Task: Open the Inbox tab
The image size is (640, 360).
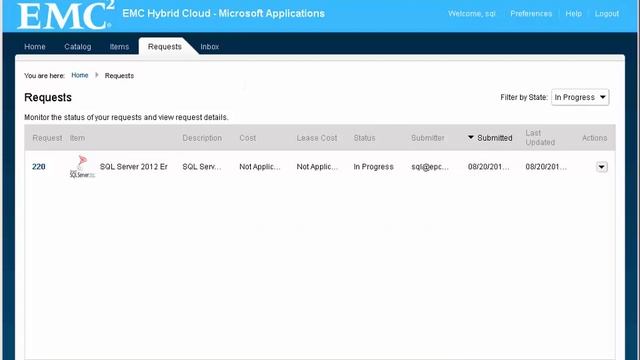Action: click(209, 47)
